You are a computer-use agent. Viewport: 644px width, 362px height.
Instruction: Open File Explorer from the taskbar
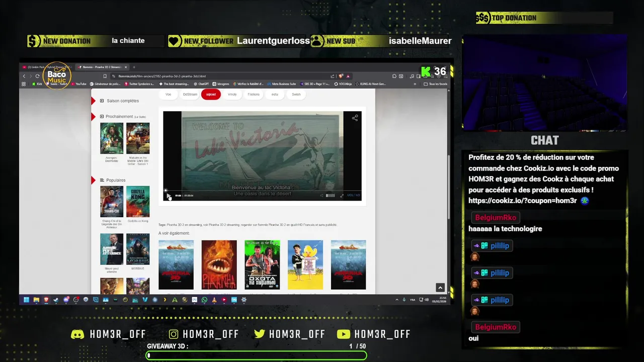click(36, 300)
